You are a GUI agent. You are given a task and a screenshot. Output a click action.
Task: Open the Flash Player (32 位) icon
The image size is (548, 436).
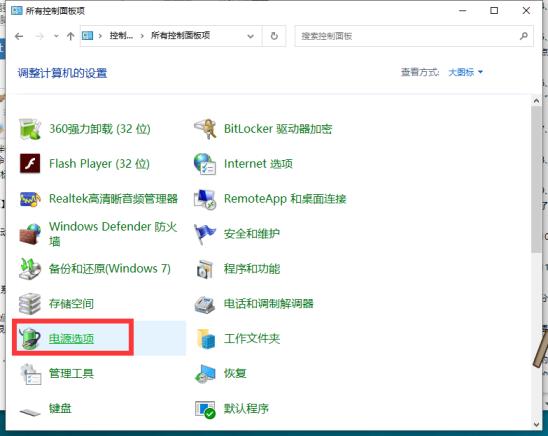tap(30, 164)
